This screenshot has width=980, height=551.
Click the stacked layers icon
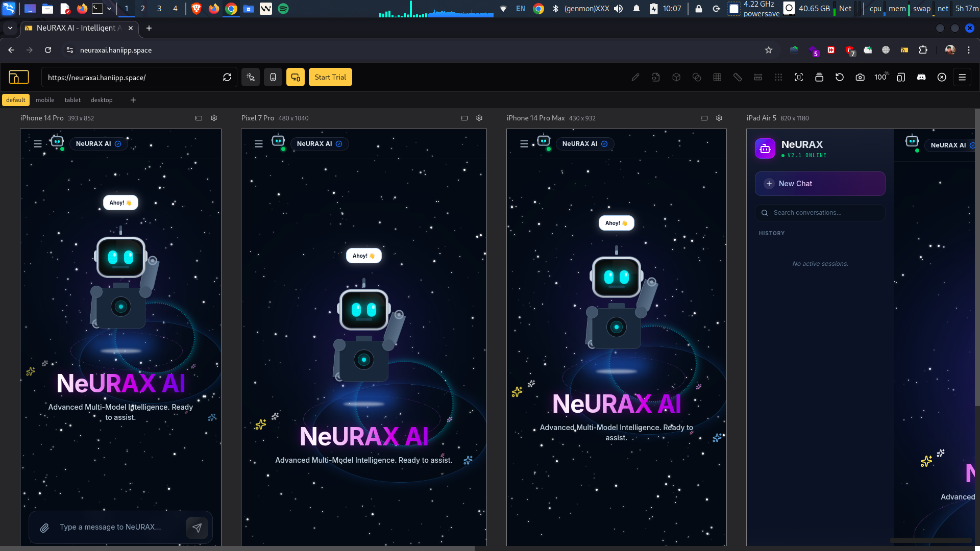tap(819, 77)
